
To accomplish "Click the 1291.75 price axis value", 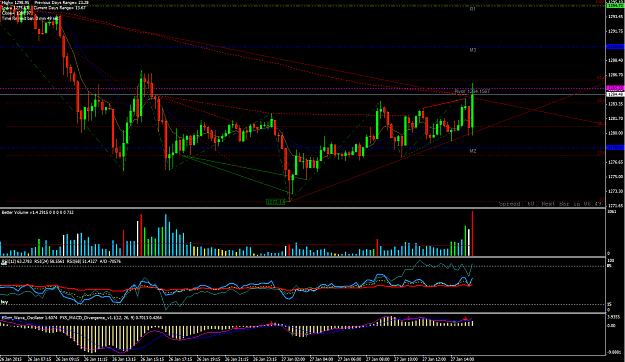I will [x=615, y=31].
